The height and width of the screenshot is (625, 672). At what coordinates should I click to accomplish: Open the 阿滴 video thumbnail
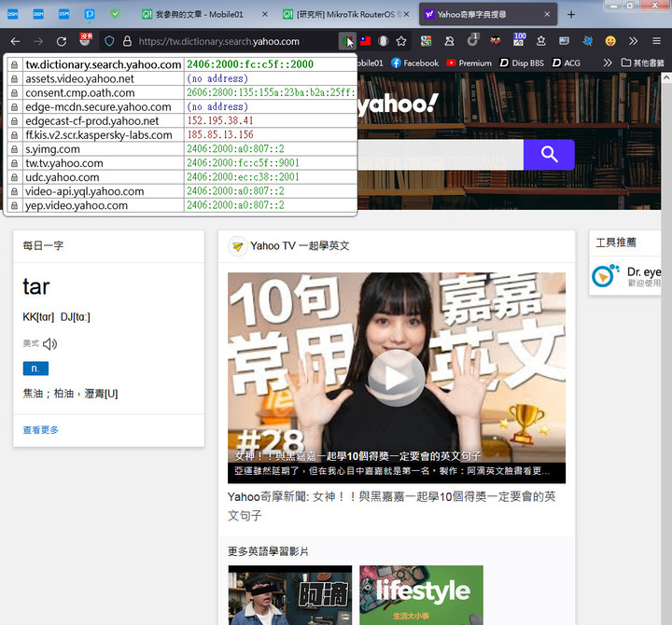[290, 595]
